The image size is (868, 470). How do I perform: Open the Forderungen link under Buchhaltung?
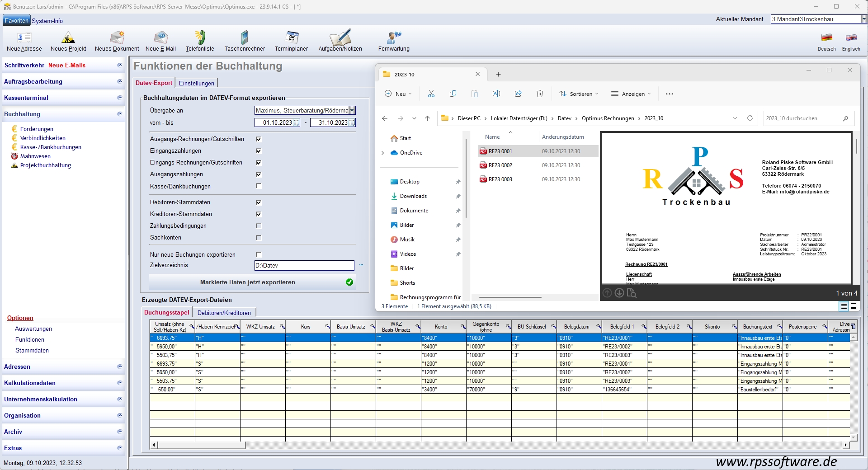point(37,129)
